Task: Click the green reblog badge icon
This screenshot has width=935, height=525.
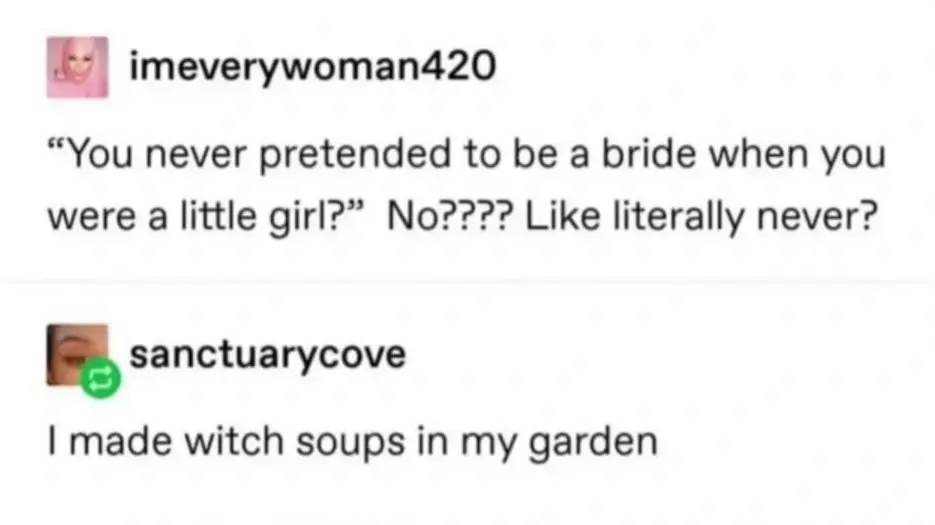Action: coord(101,378)
